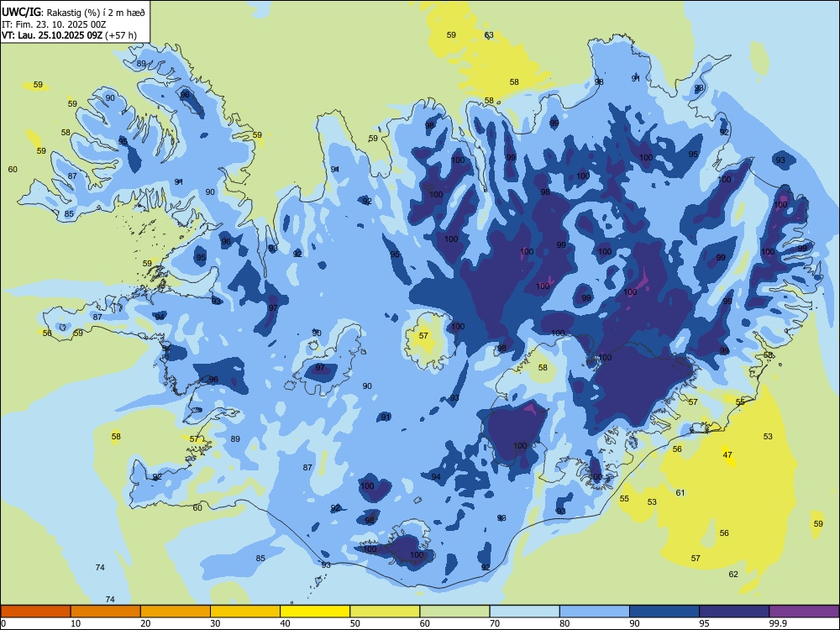Click the legend tick label '10'
840x630 pixels.
pos(76,623)
